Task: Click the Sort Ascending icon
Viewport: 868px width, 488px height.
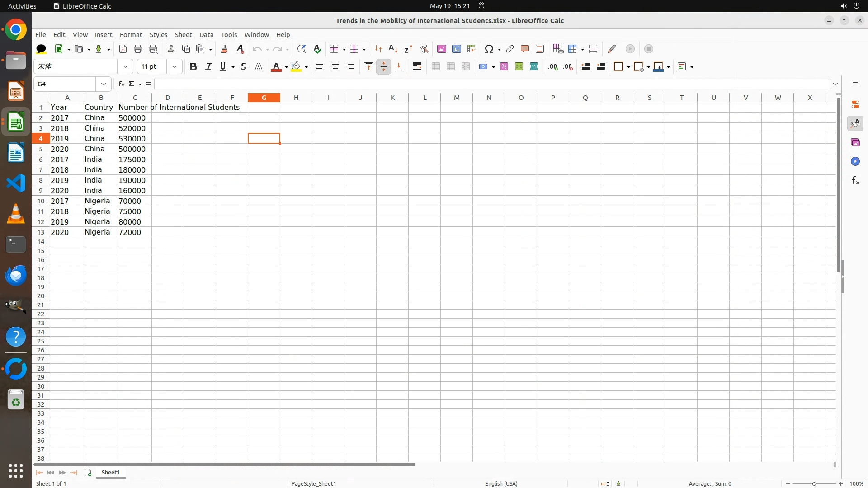Action: coord(393,49)
